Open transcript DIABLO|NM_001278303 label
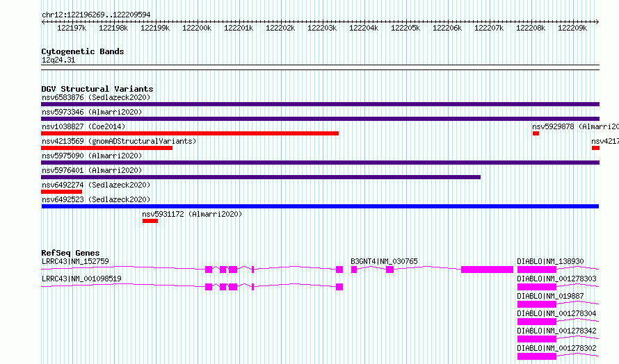The image size is (619, 364). tap(556, 279)
